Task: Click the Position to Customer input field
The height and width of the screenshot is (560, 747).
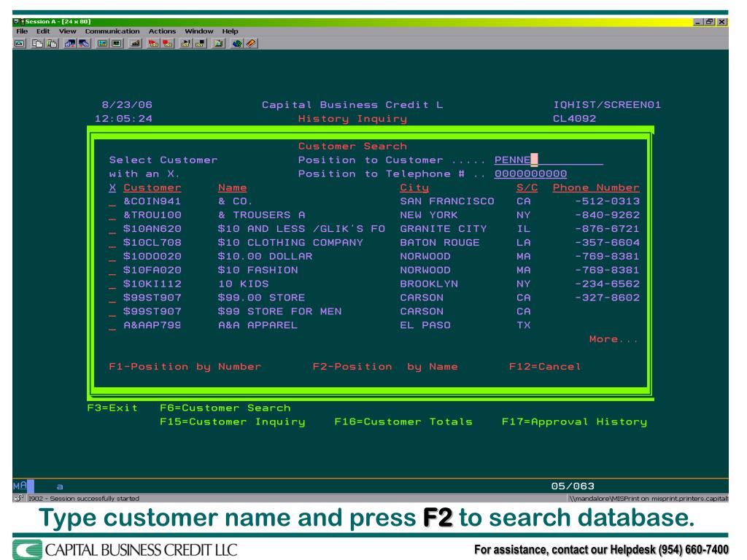Action: coord(549,160)
